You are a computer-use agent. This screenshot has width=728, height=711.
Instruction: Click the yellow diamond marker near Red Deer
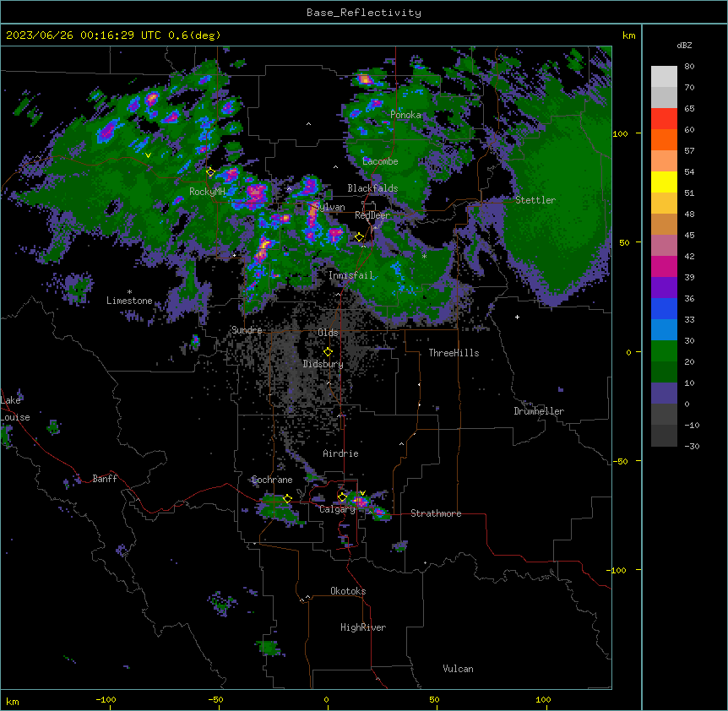pos(359,237)
